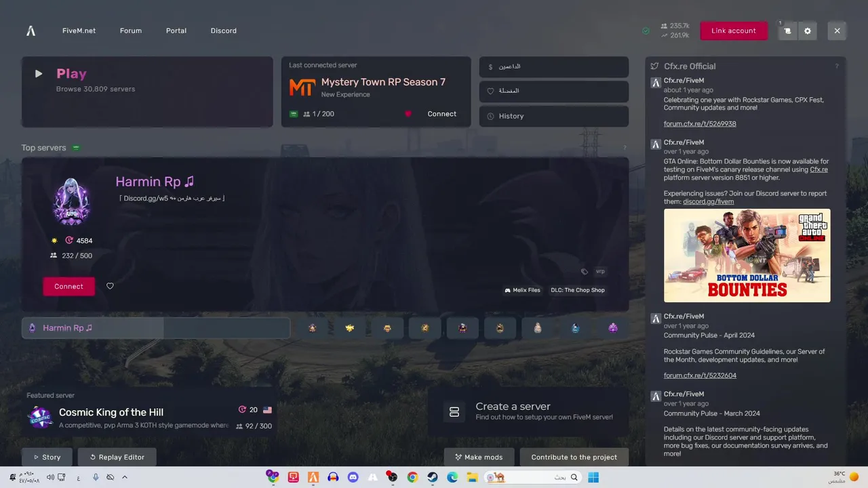Open the Portal menu item
Screen dimensions: 868x488
pyautogui.click(x=176, y=30)
